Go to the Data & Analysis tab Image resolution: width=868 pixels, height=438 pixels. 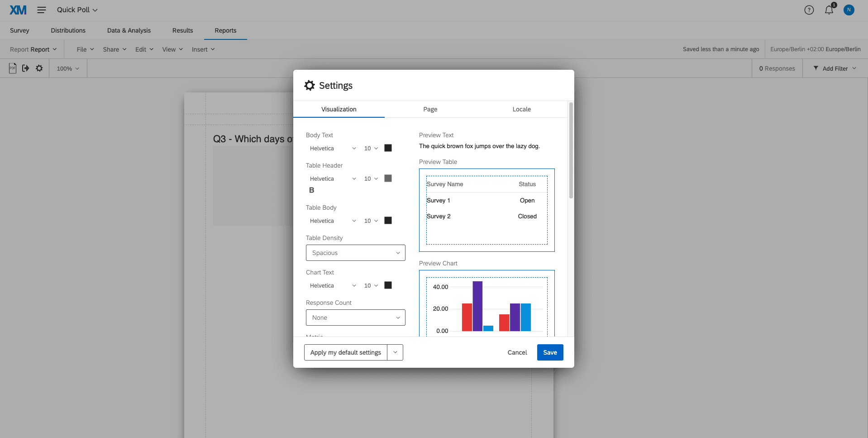pyautogui.click(x=129, y=30)
